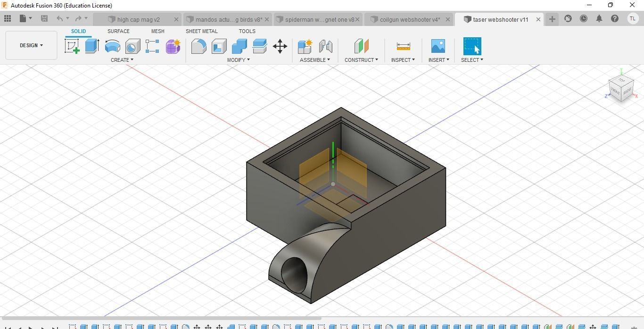Click the origin point in the model
Screen dimensions: 644x329
click(333, 184)
